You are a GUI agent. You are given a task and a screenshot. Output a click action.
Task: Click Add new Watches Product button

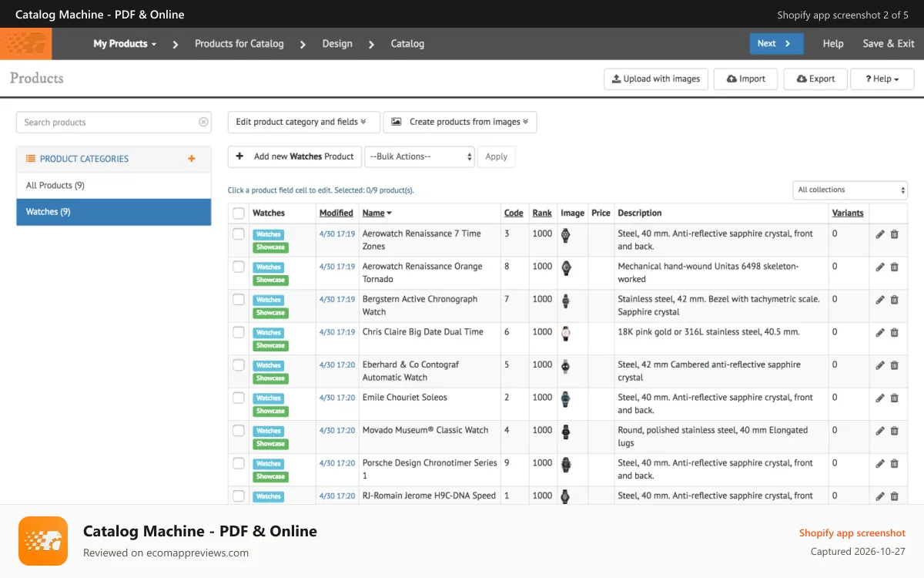click(294, 156)
